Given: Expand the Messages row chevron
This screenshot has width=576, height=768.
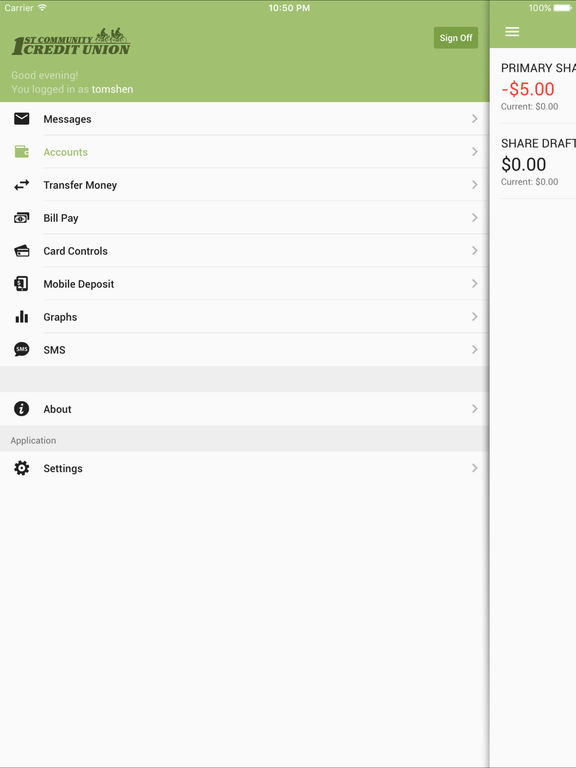Looking at the screenshot, I should click(474, 119).
